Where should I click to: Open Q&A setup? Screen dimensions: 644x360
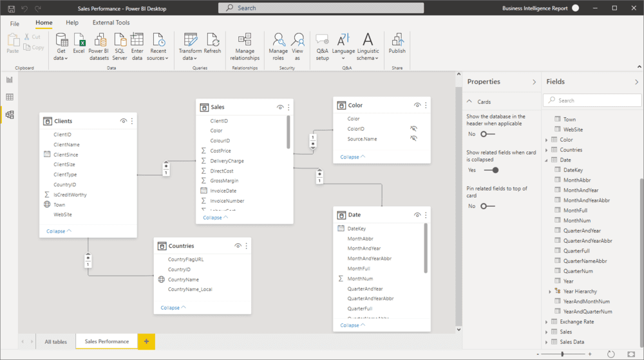pyautogui.click(x=323, y=47)
